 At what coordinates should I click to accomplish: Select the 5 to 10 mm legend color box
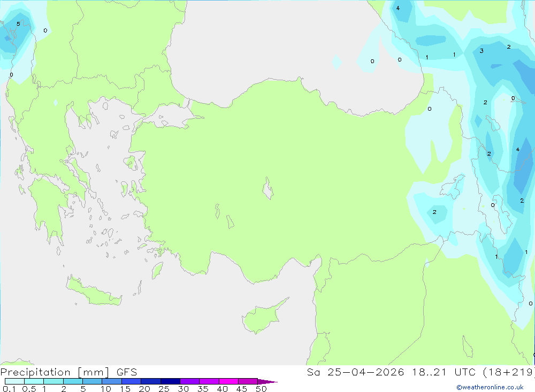[93, 381]
